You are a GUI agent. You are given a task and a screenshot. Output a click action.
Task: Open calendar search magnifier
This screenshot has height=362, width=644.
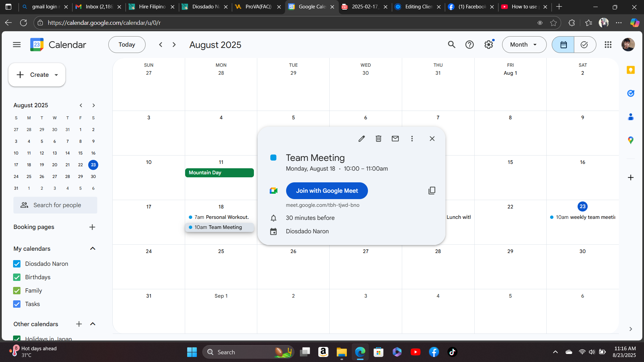(x=451, y=45)
